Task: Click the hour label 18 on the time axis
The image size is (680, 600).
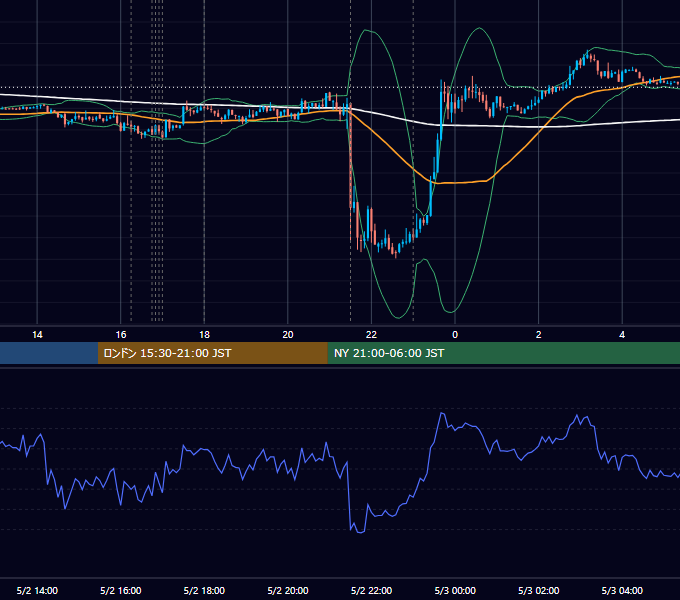Action: click(x=204, y=335)
